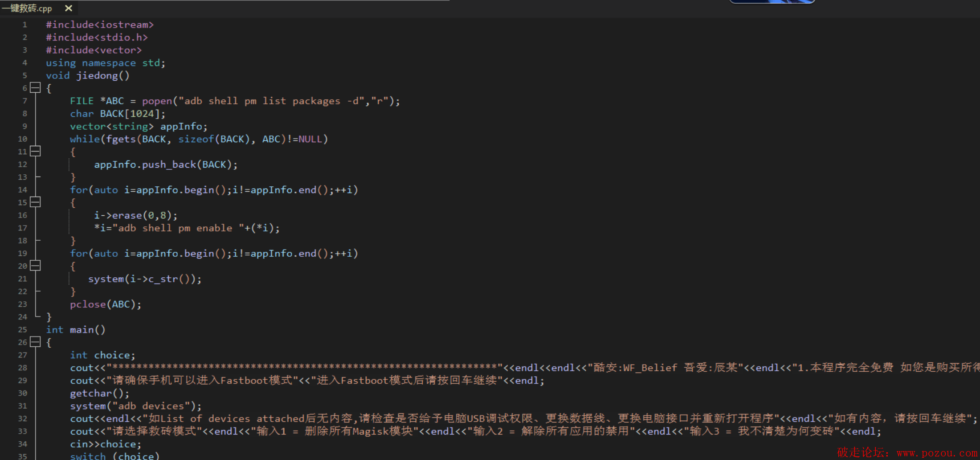
Task: Click the #include<stdio.h> line
Action: click(97, 37)
